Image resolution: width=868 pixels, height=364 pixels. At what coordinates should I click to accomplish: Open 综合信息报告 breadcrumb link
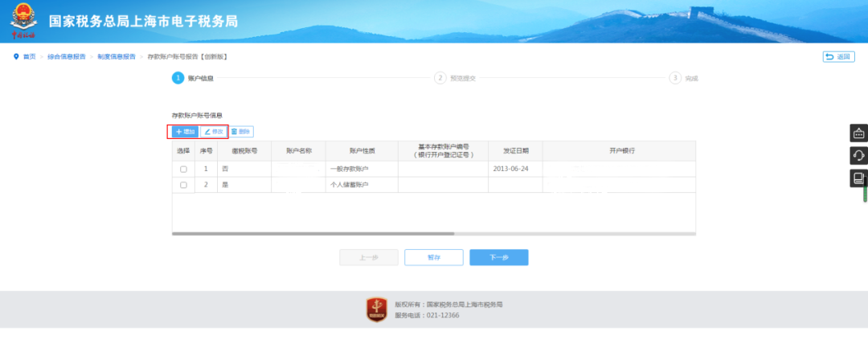click(67, 56)
